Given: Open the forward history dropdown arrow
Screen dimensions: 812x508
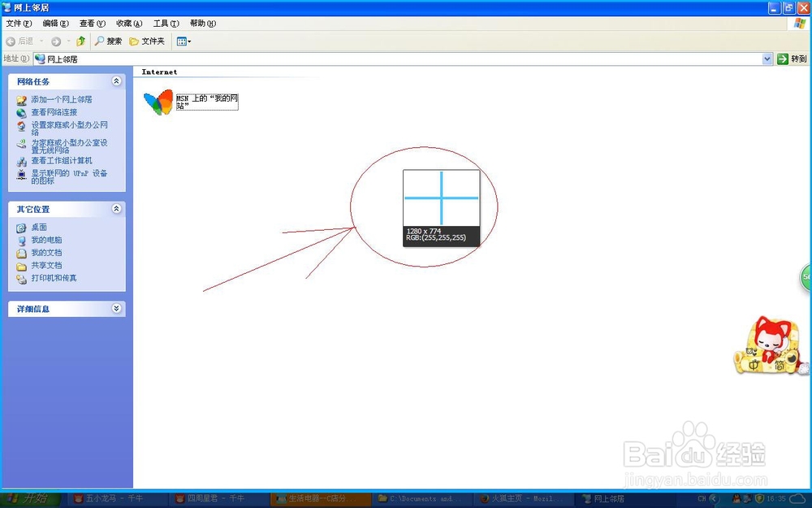Looking at the screenshot, I should (x=68, y=41).
